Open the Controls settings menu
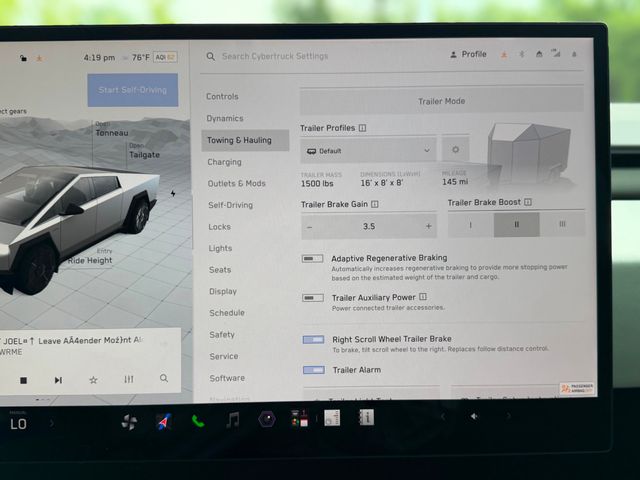 point(222,97)
